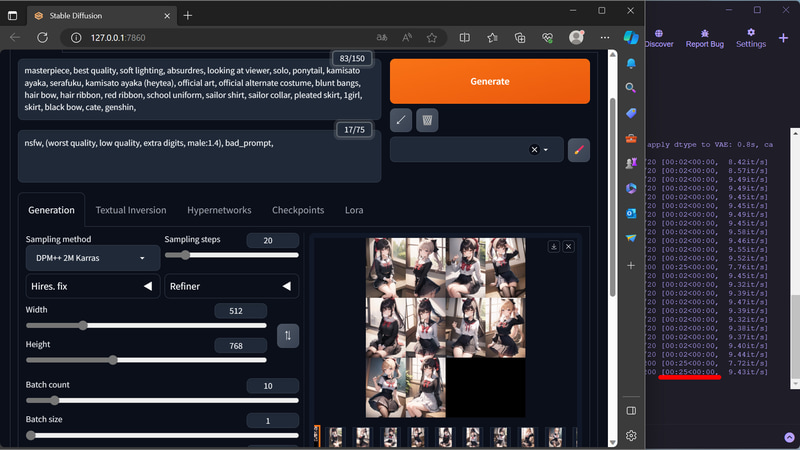Click the Batch size value field
Viewport: 800px width, 450px height.
tap(272, 420)
